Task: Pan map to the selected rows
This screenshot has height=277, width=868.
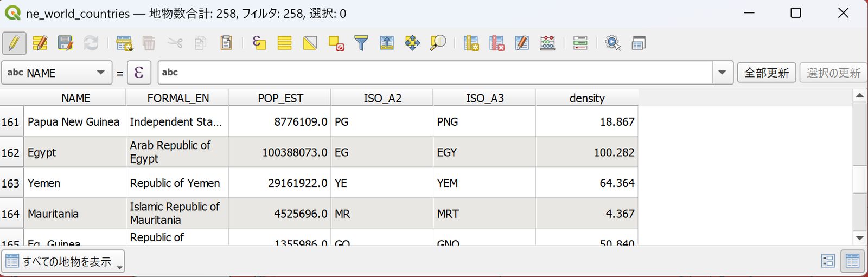Action: pos(412,43)
